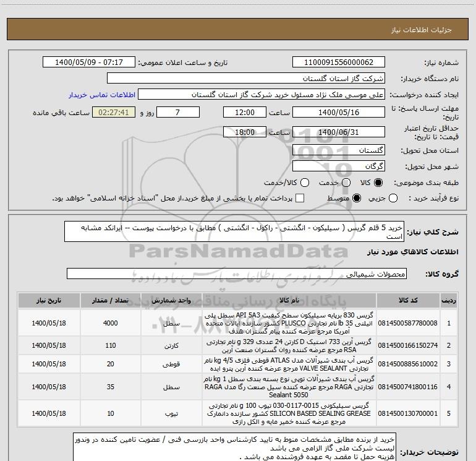Click the remaining days field showing 7
476x461 pixels.
tap(178, 112)
